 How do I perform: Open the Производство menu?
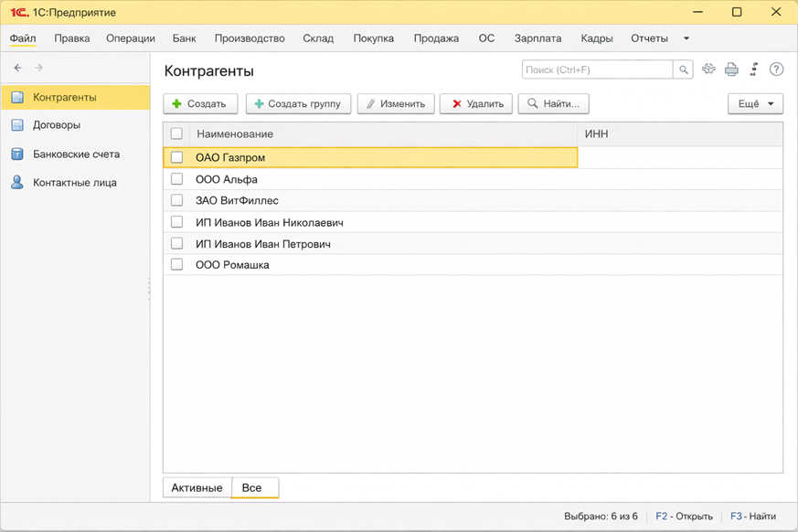[x=250, y=38]
